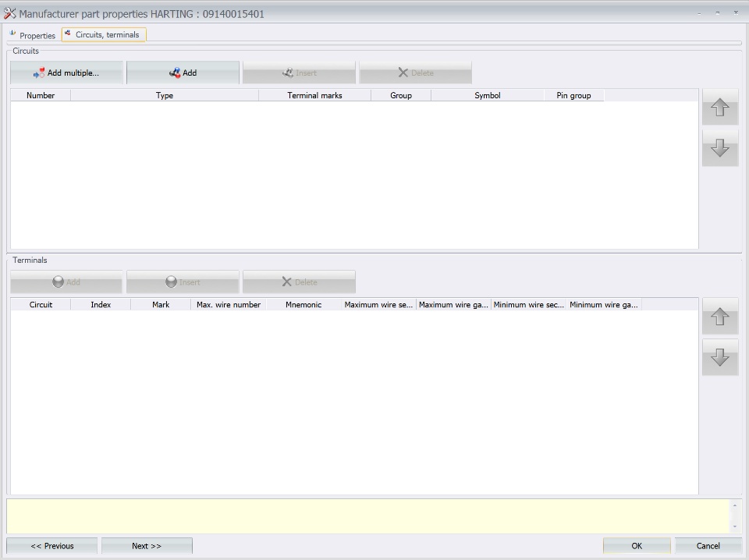This screenshot has height=560, width=749.
Task: Dismiss the dialog with Cancel
Action: click(708, 546)
